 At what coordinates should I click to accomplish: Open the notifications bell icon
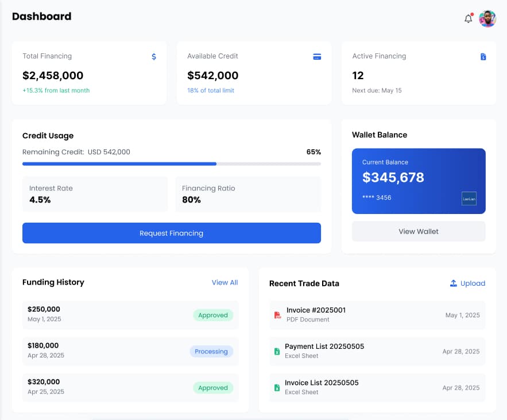pyautogui.click(x=468, y=19)
